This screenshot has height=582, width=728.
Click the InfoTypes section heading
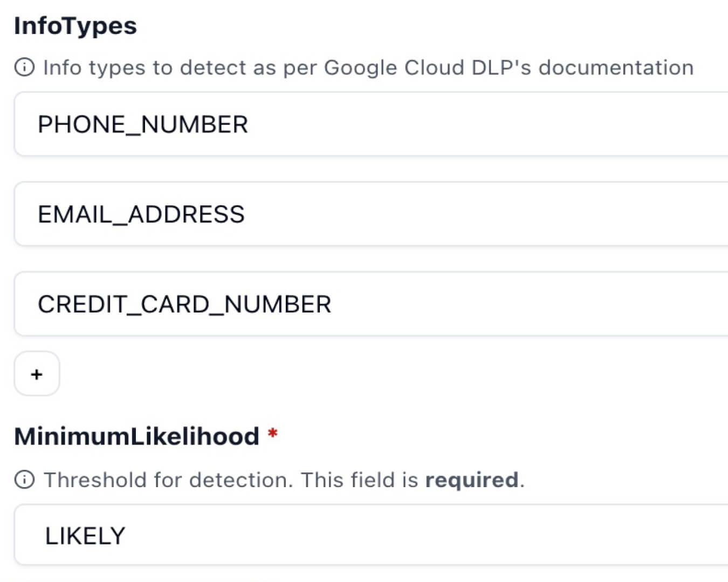point(75,26)
